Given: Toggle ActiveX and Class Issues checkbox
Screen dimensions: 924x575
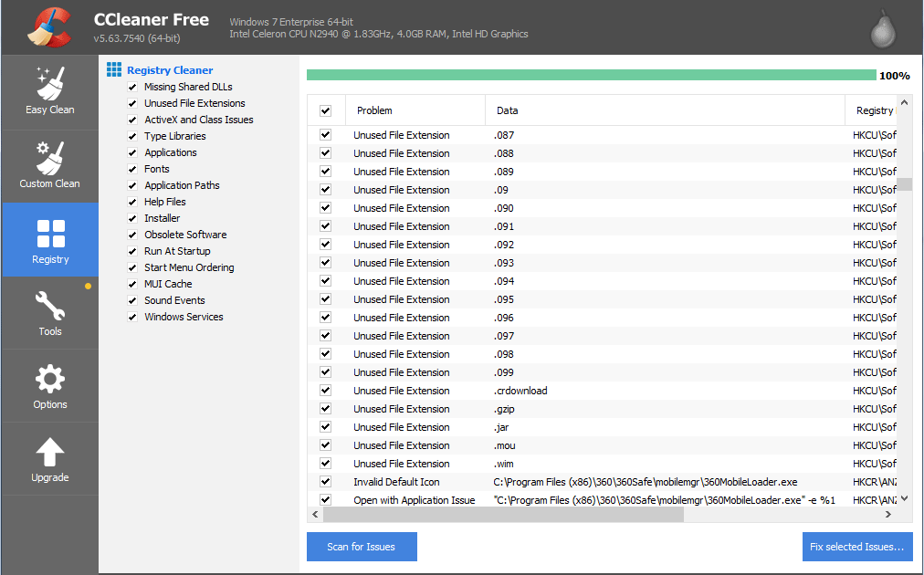Looking at the screenshot, I should (132, 120).
